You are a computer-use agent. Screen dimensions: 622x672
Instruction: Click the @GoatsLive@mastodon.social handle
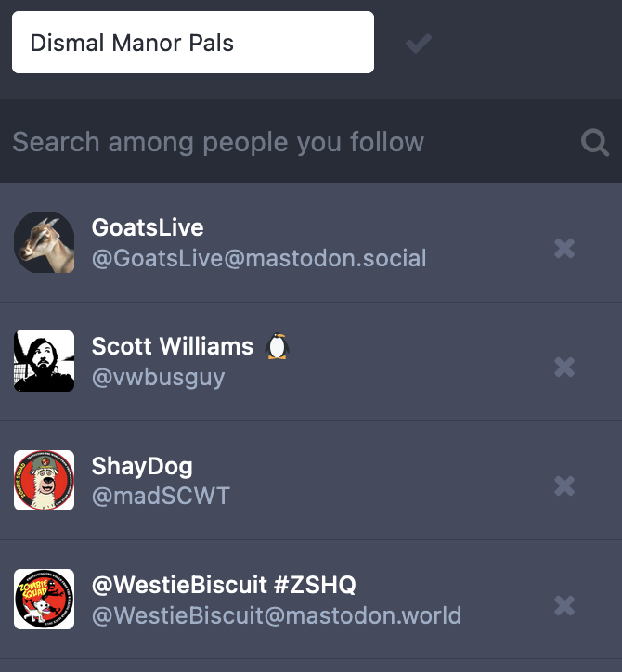click(x=259, y=258)
